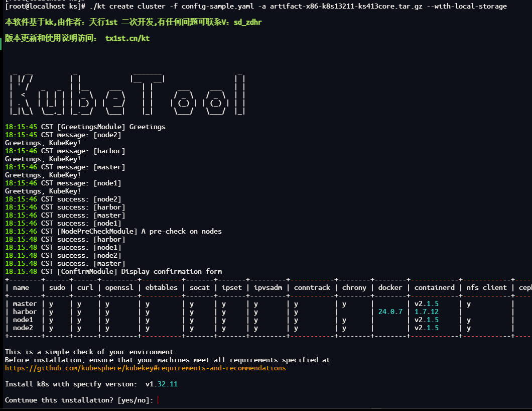Click the 'containerd' column header
Image resolution: width=532 pixels, height=411 pixels.
434,288
